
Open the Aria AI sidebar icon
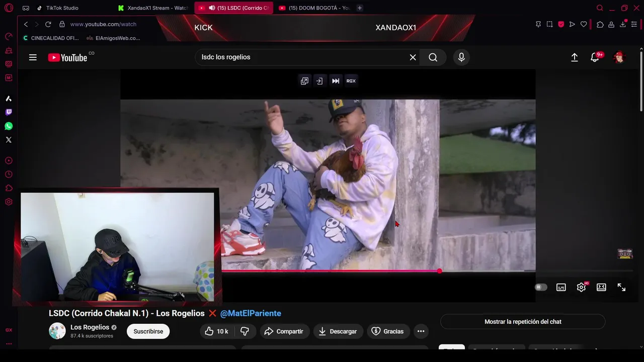(x=9, y=99)
